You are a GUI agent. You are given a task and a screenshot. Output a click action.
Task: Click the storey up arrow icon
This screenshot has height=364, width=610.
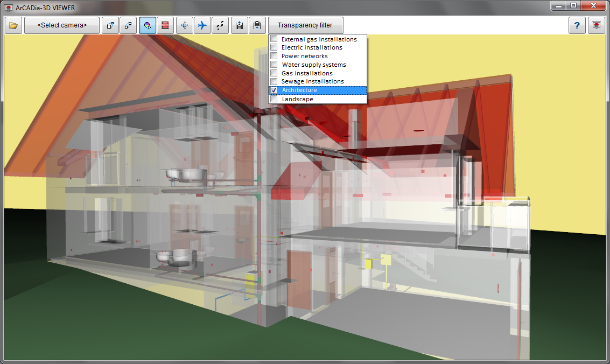[257, 25]
